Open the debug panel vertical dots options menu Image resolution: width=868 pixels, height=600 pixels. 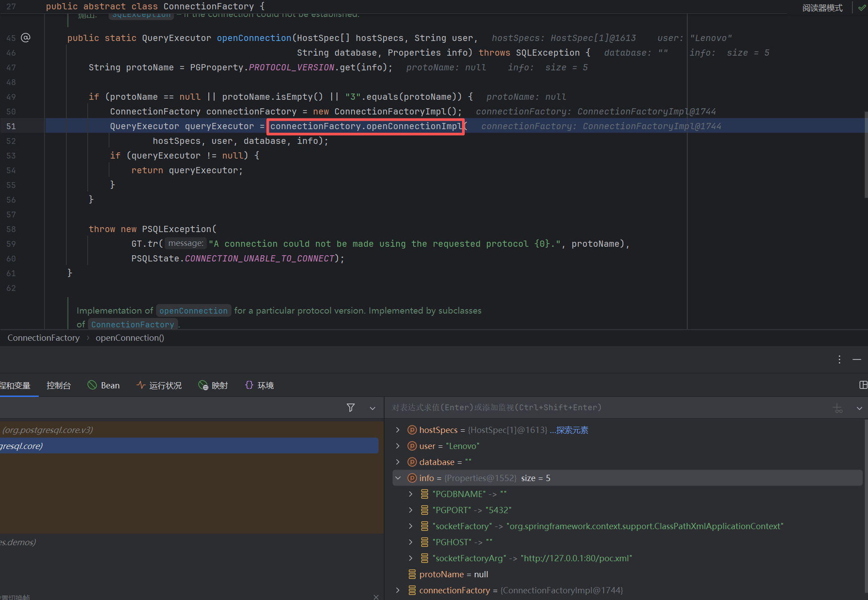coord(840,359)
